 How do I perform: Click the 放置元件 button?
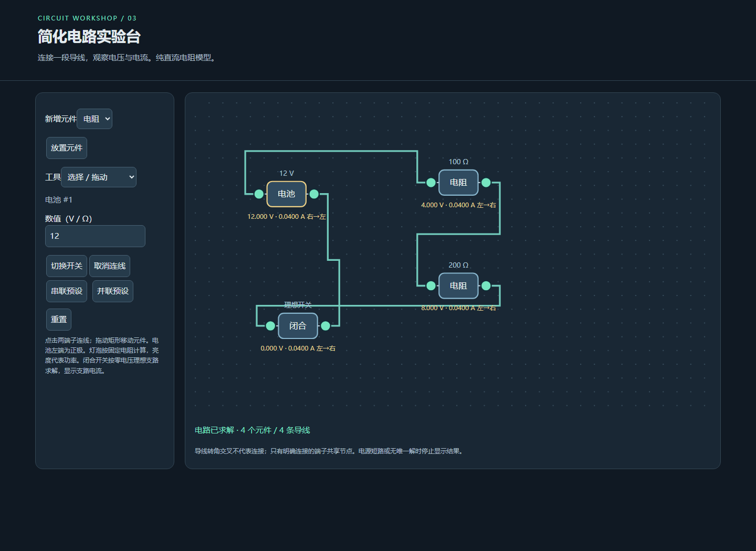pyautogui.click(x=67, y=148)
